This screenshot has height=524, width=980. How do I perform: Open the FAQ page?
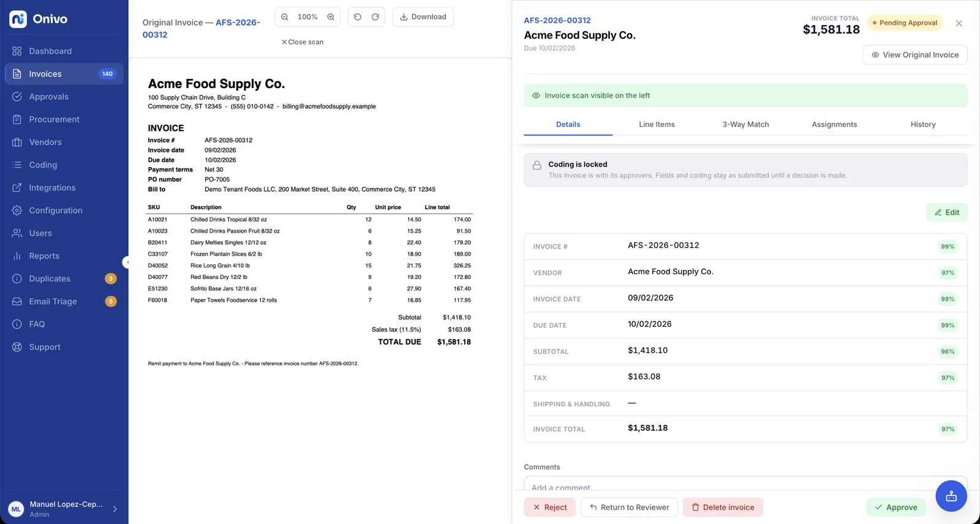(64, 324)
